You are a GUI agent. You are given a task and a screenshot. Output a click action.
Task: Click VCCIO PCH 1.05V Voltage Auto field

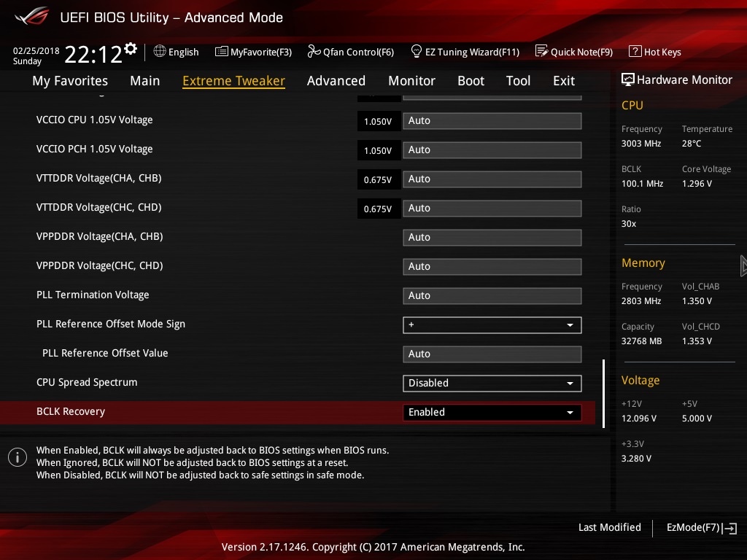(x=492, y=150)
